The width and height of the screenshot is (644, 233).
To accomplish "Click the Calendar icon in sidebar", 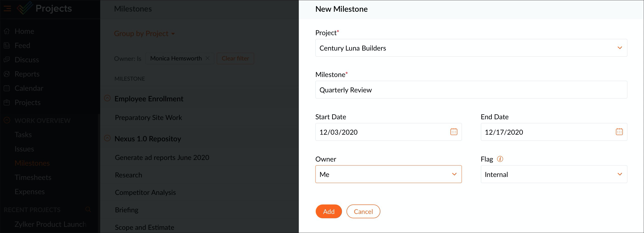I will pyautogui.click(x=7, y=88).
